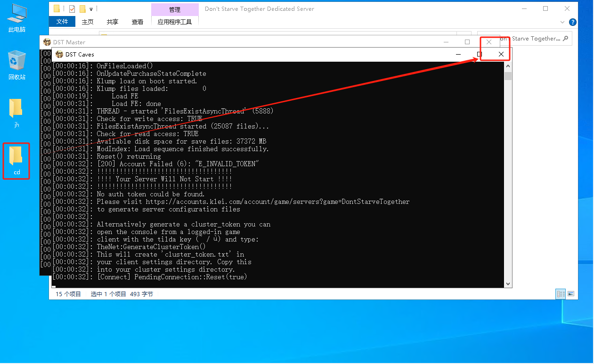Click the "ModIndex: Load sequence finished successfully" line
Viewport: 594px width, 364px height.
pyautogui.click(x=161, y=149)
